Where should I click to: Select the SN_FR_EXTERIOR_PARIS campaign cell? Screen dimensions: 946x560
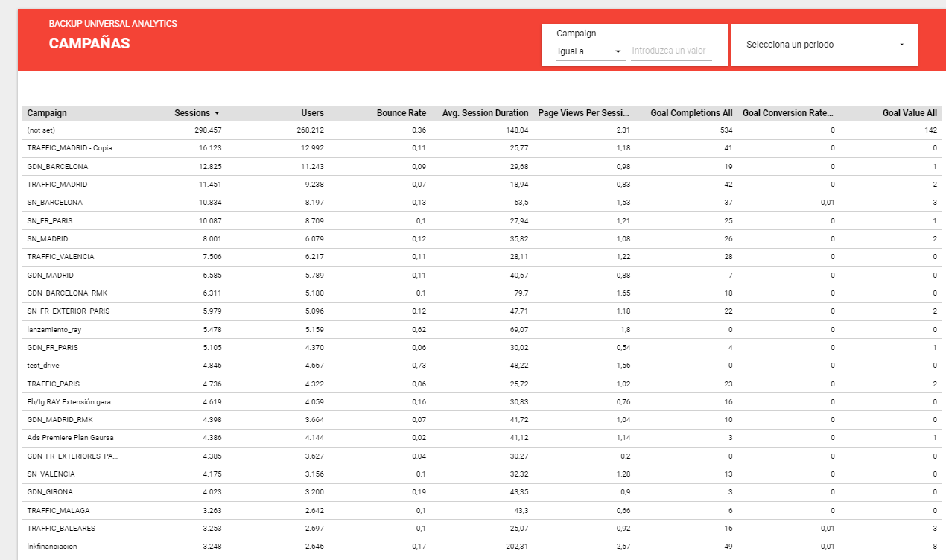point(69,311)
